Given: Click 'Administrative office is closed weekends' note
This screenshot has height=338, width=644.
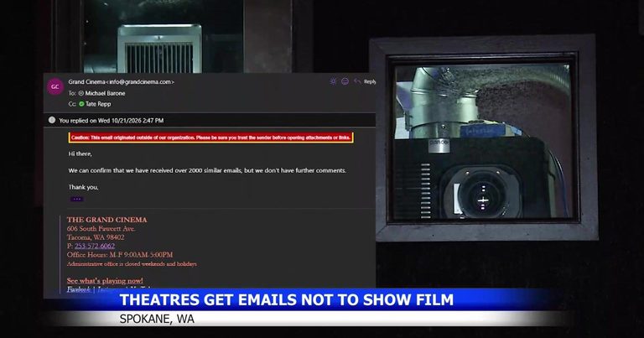Looking at the screenshot, I should [132, 263].
